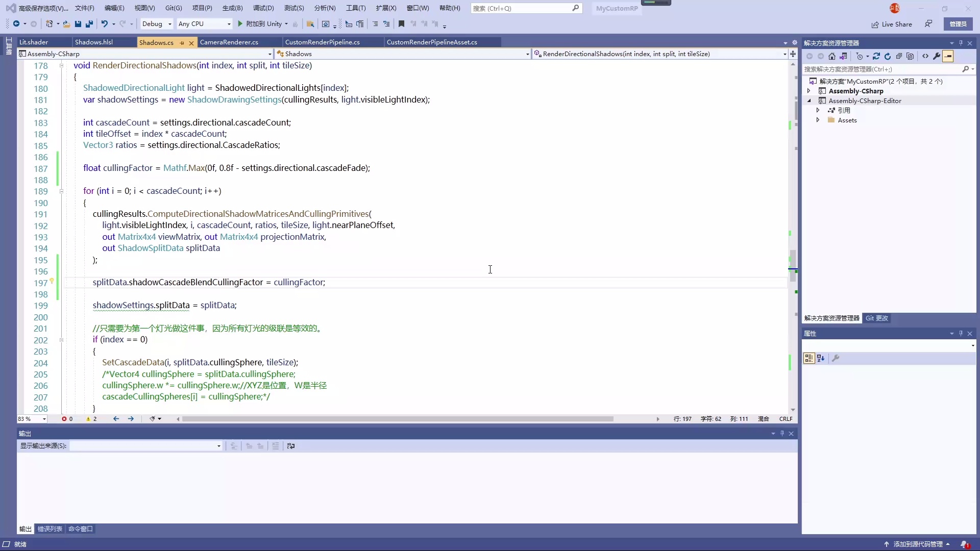Image resolution: width=980 pixels, height=551 pixels.
Task: Click Collapse All icon in Solution Explorer
Action: 899,57
